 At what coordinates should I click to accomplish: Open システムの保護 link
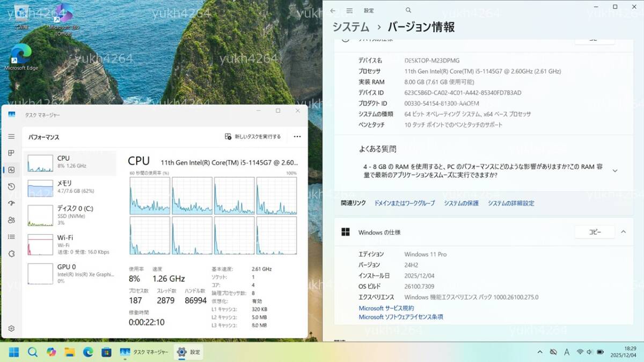[x=462, y=203]
